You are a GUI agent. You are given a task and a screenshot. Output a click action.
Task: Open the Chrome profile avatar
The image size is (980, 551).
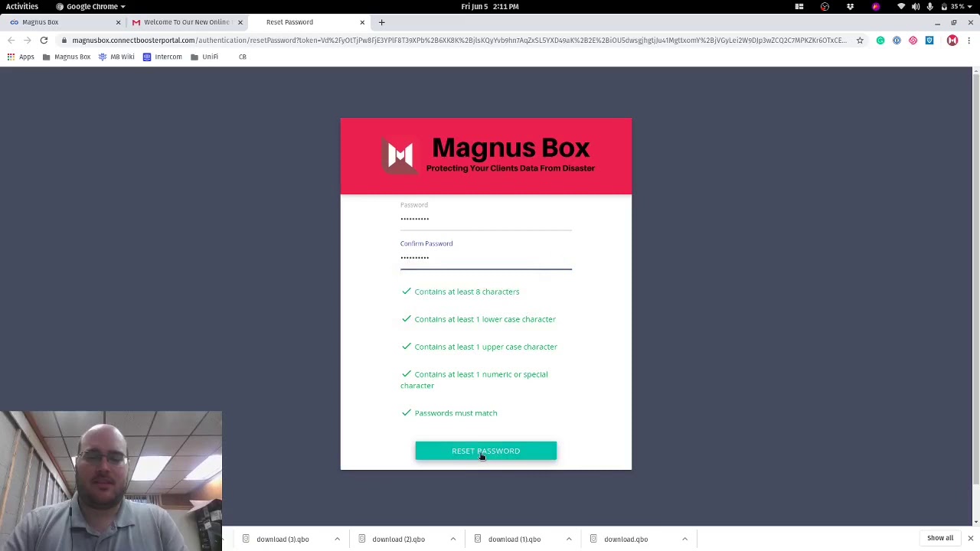coord(952,40)
